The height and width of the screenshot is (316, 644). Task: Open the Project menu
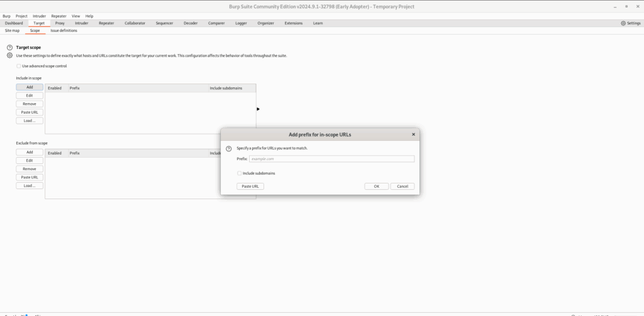pyautogui.click(x=21, y=16)
